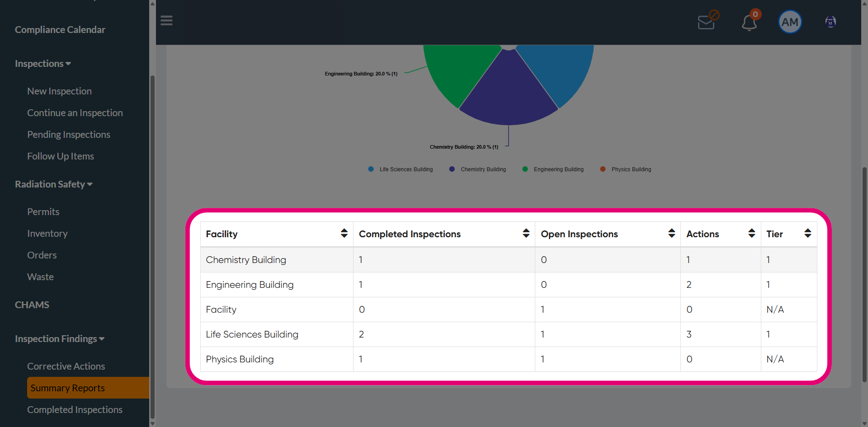Collapse the Inspections sidebar section
This screenshot has width=868, height=427.
tap(43, 64)
